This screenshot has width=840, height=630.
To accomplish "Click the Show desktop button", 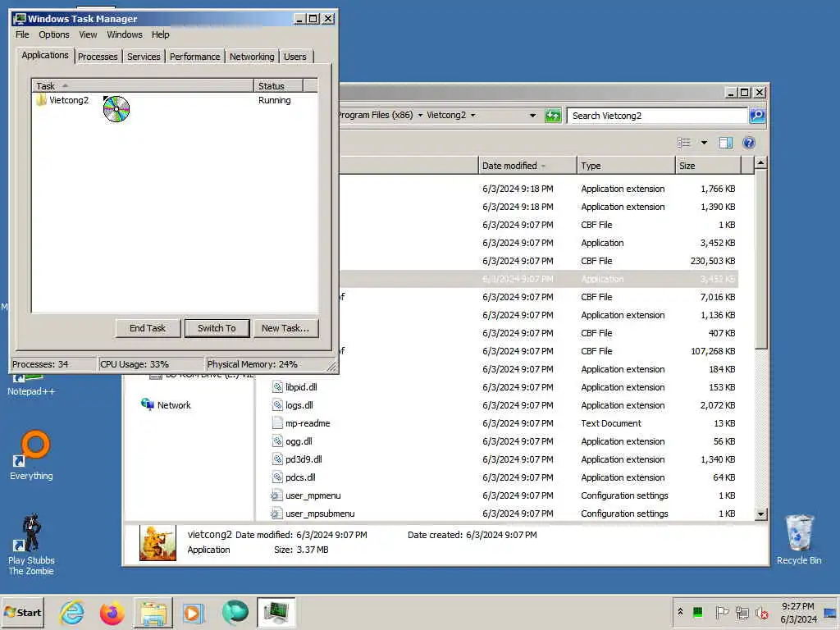I will click(830, 612).
